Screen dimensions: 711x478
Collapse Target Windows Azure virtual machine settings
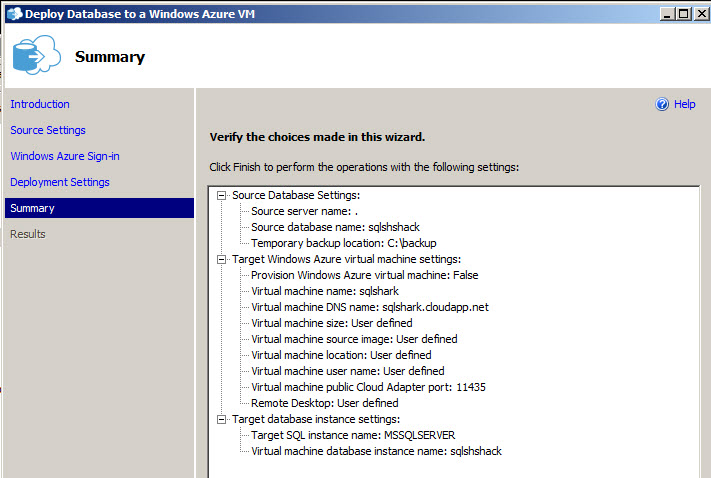point(221,259)
